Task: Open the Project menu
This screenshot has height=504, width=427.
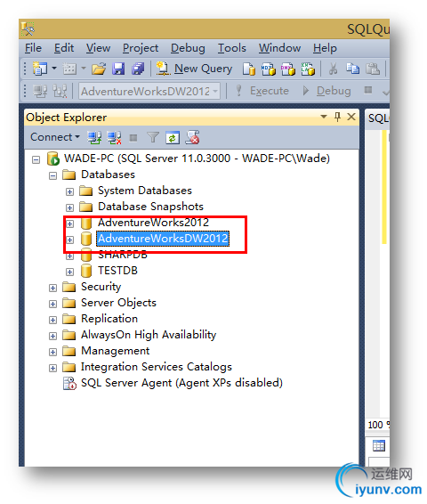Action: [141, 49]
